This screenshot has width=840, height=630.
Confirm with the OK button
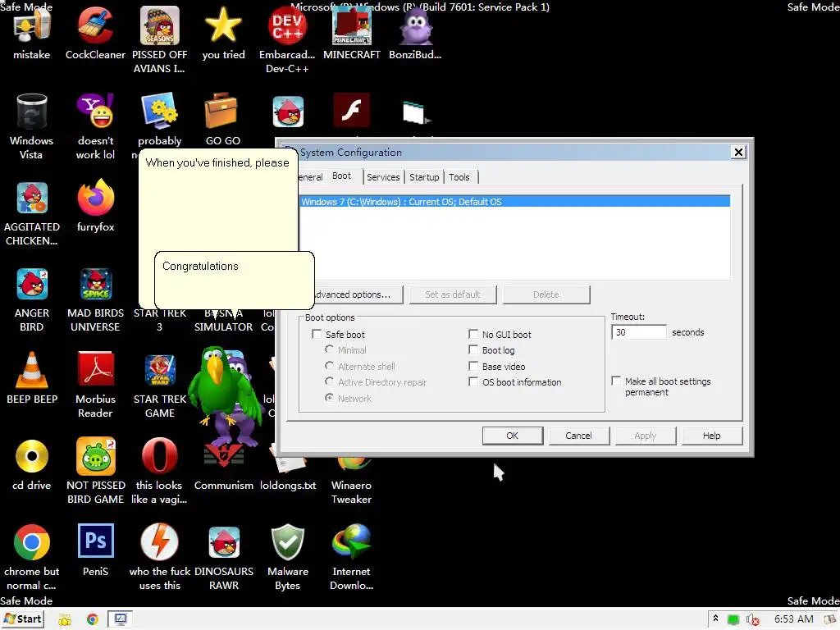point(512,436)
